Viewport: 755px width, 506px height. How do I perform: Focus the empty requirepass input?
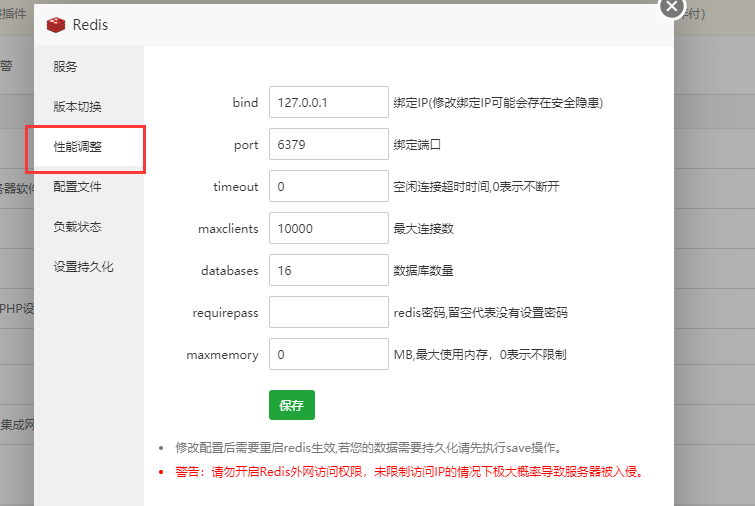point(329,312)
